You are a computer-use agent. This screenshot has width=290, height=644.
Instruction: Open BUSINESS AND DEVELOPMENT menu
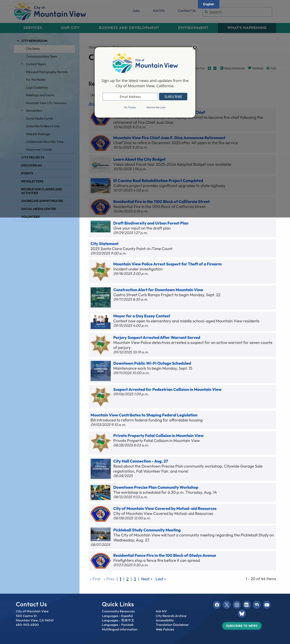129,28
